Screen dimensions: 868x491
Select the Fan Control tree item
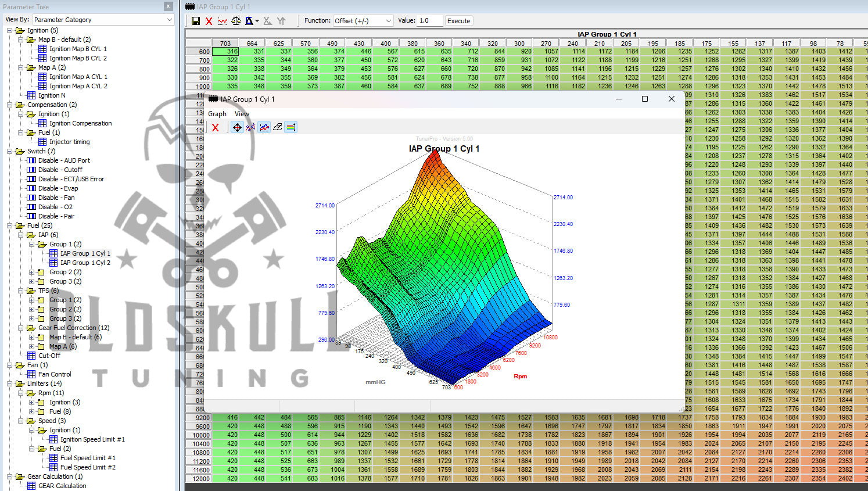click(x=55, y=374)
